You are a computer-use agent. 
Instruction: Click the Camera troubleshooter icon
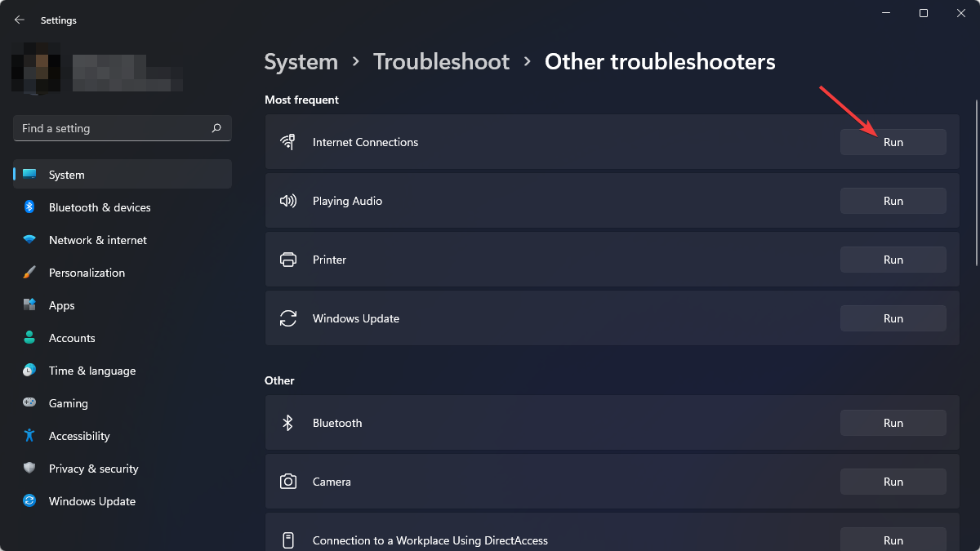(x=288, y=481)
